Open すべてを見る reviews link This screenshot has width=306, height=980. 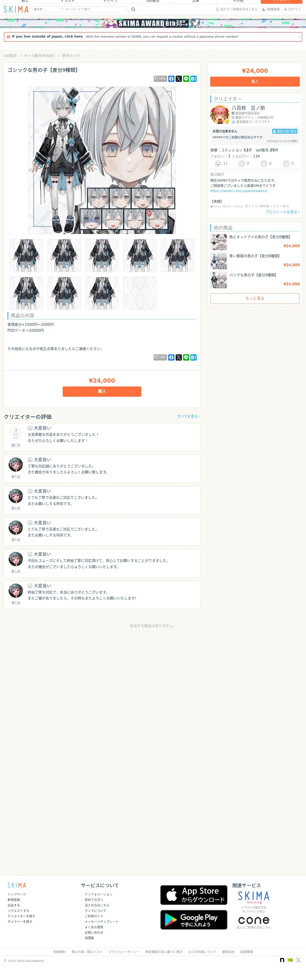tap(189, 416)
